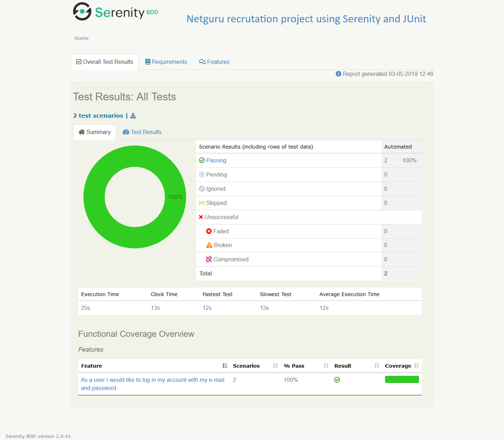Click the Skipped fast-forward icon
Viewport: 504px width, 440px height.
pyautogui.click(x=202, y=203)
